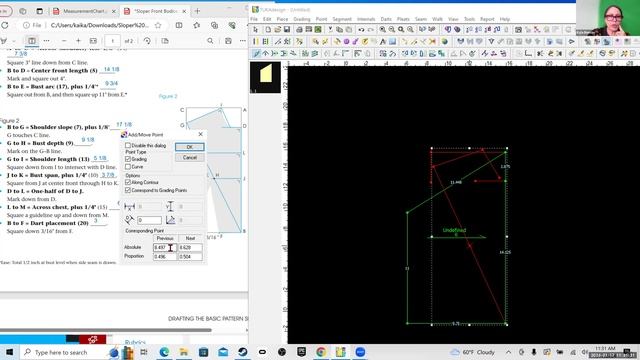This screenshot has width=640, height=360.
Task: Toggle Correspond to Grading Points checkbox
Action: pos(128,190)
